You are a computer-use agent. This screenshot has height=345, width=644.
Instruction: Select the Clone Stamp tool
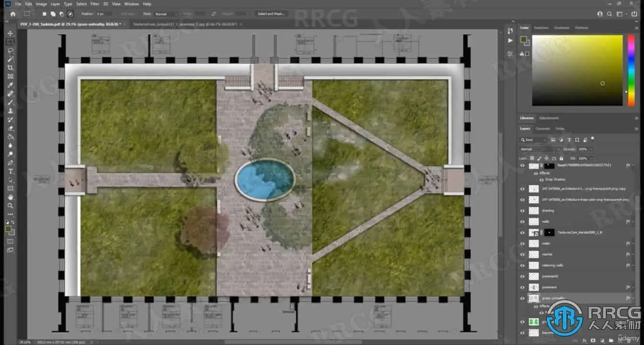(x=11, y=111)
